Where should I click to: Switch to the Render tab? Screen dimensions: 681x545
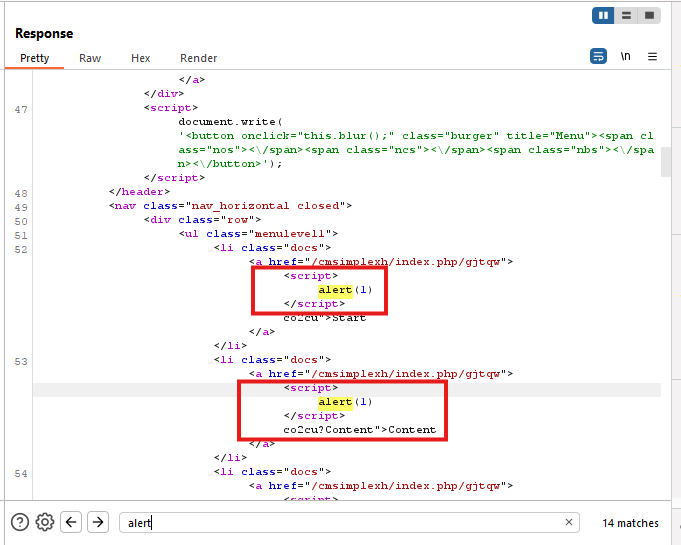pos(198,58)
